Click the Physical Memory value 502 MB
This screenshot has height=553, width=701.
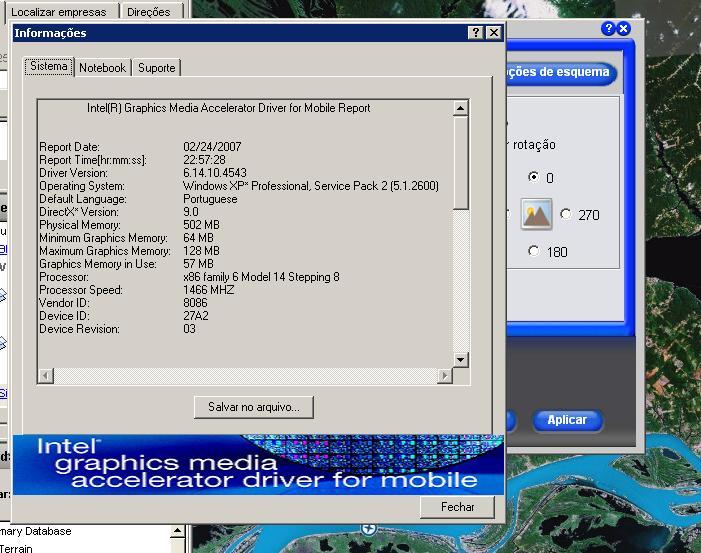pos(201,225)
